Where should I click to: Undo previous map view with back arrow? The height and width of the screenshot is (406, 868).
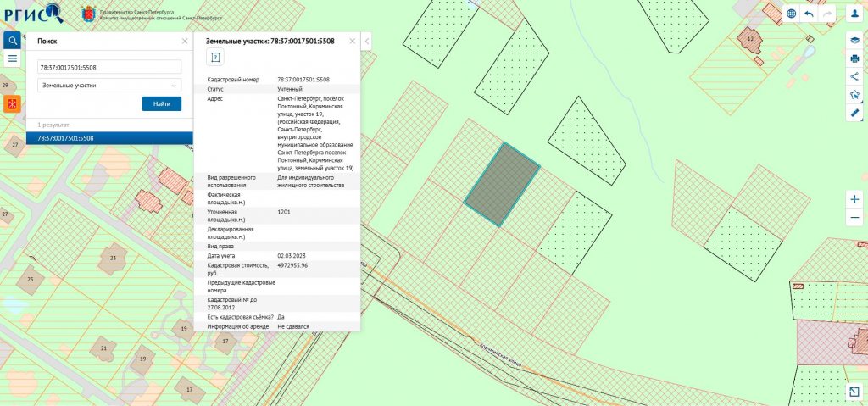[x=810, y=14]
